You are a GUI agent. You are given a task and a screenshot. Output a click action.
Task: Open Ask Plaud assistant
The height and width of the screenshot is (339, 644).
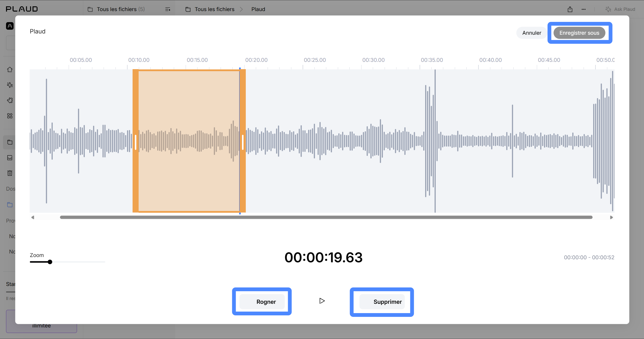coord(620,9)
